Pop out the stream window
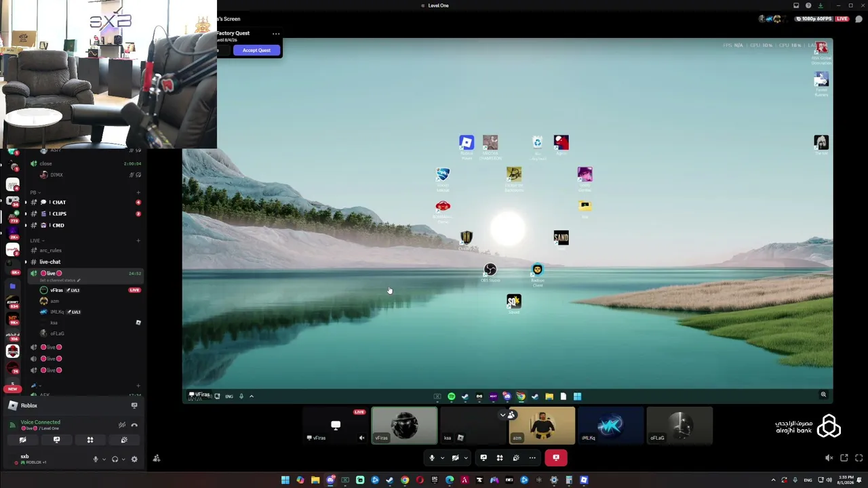This screenshot has width=868, height=488. tap(844, 458)
